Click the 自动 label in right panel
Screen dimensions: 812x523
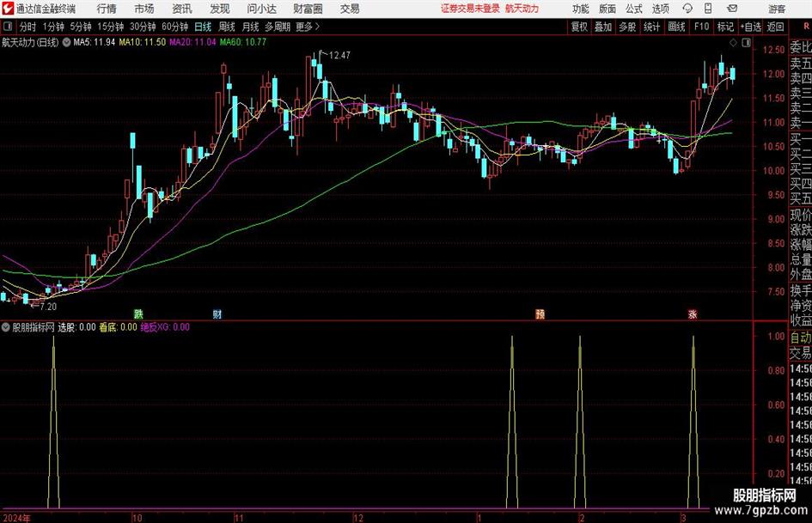point(801,338)
